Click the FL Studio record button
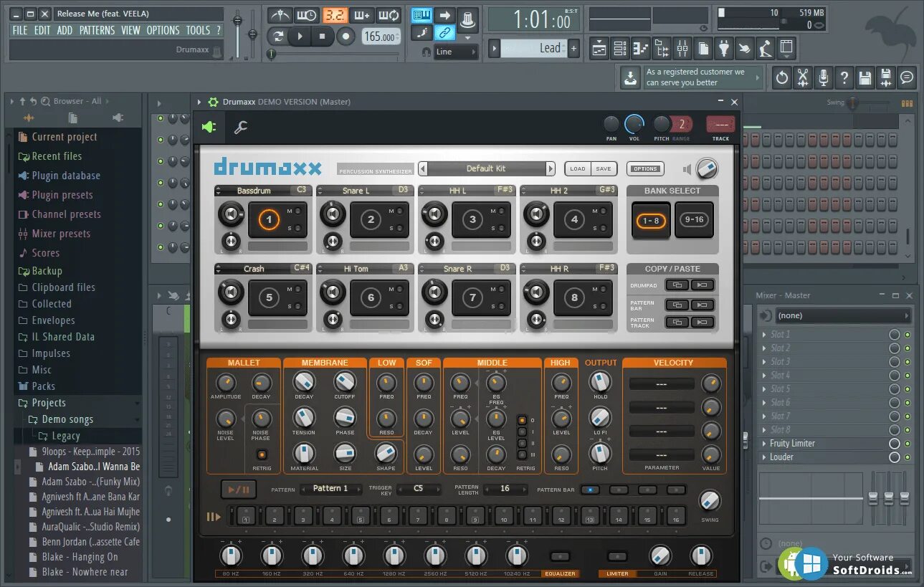Viewport: 924px width, 587px height. 346,36
